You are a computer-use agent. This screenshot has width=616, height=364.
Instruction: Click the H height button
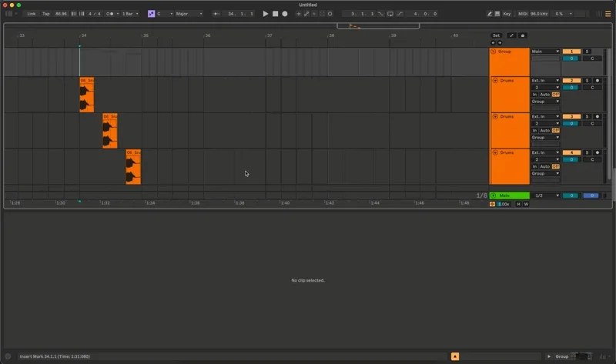click(x=518, y=204)
